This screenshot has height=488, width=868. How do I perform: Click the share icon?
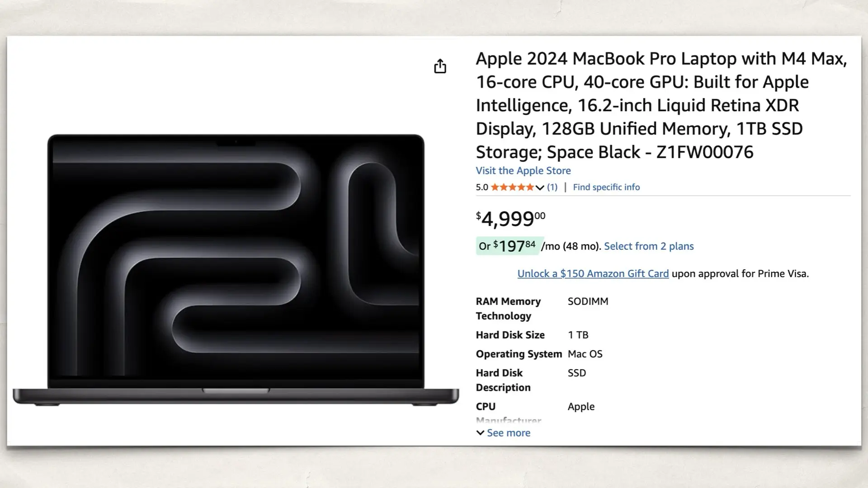(440, 66)
